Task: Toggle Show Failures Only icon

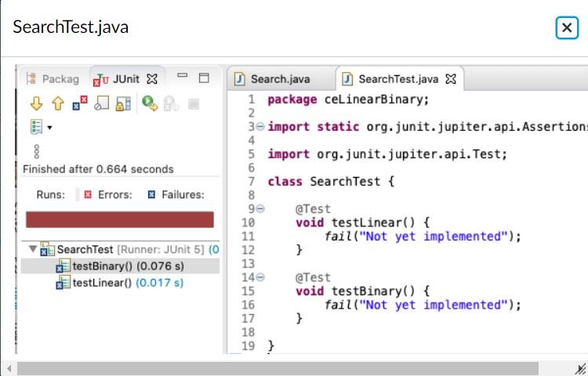Action: [x=80, y=103]
